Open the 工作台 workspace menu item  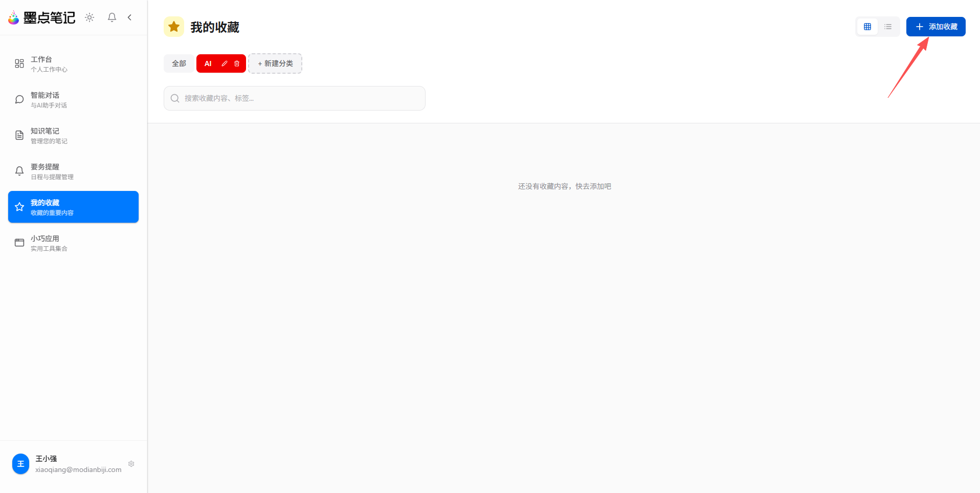click(x=73, y=63)
